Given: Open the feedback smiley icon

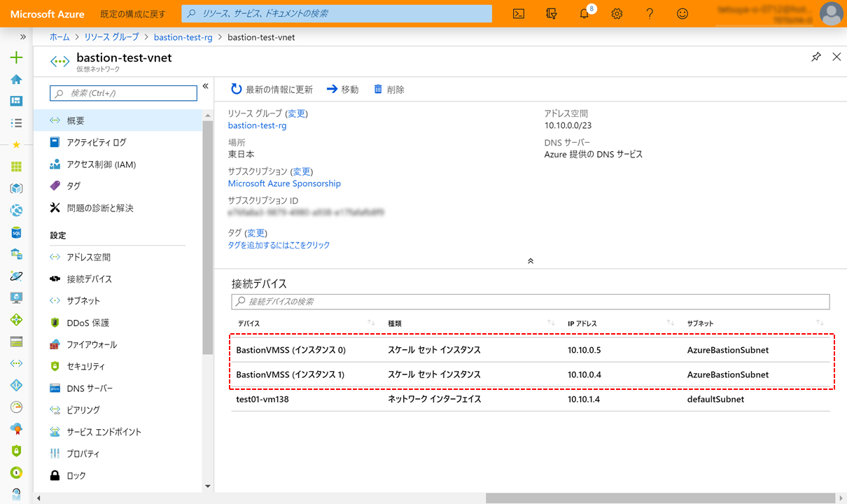Looking at the screenshot, I should click(x=682, y=13).
